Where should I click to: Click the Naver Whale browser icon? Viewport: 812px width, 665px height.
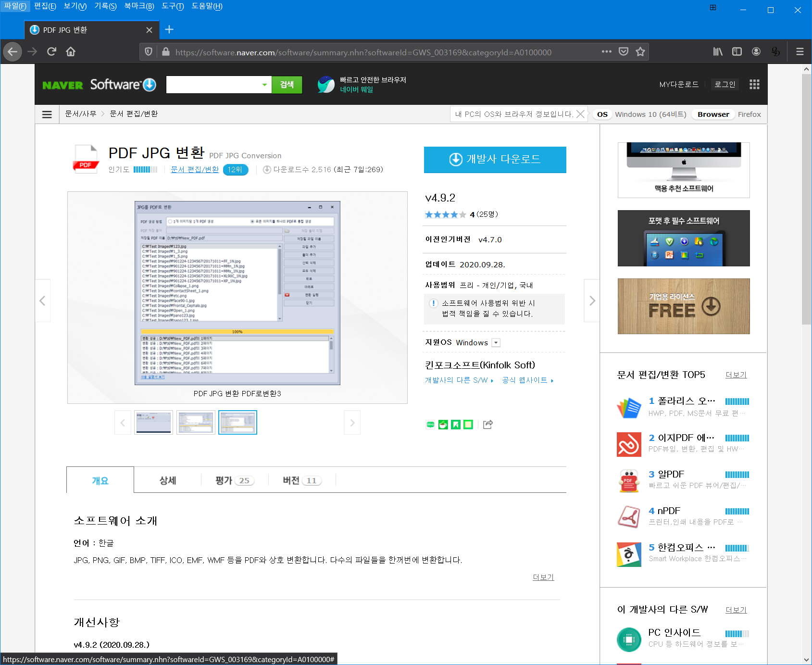tap(326, 85)
